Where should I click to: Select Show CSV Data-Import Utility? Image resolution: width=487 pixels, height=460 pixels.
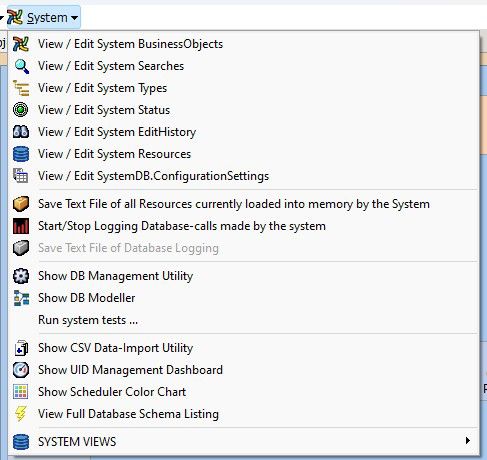(x=244, y=348)
